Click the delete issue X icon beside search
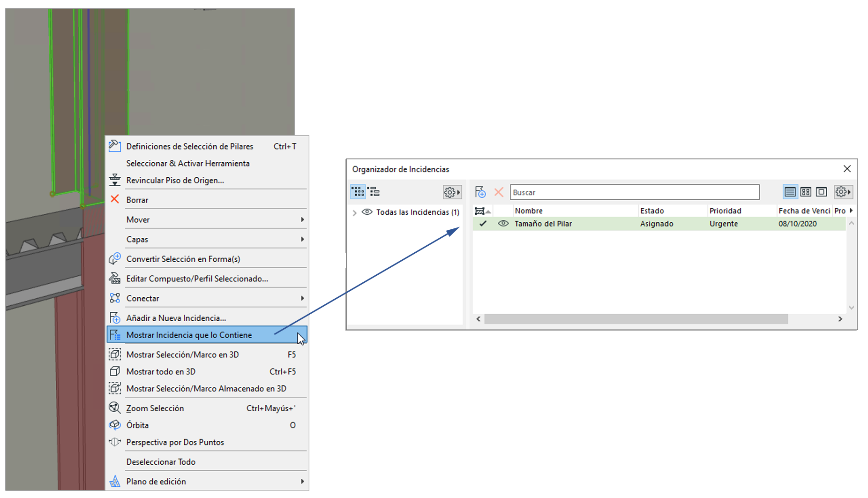Image resolution: width=868 pixels, height=498 pixels. 499,192
